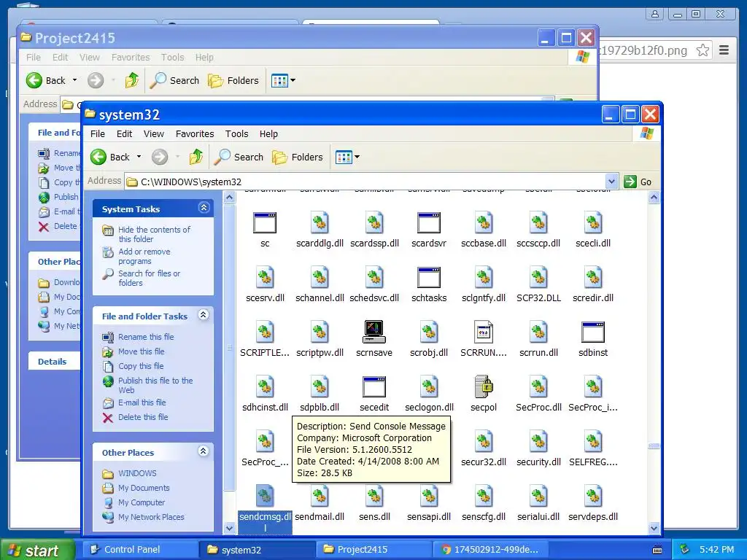Click the Up folder icon in system32 toolbar
The height and width of the screenshot is (560, 747).
(x=196, y=157)
